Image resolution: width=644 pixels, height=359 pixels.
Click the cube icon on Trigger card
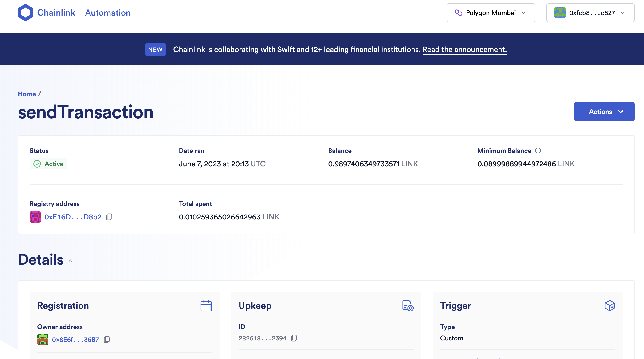pyautogui.click(x=610, y=305)
